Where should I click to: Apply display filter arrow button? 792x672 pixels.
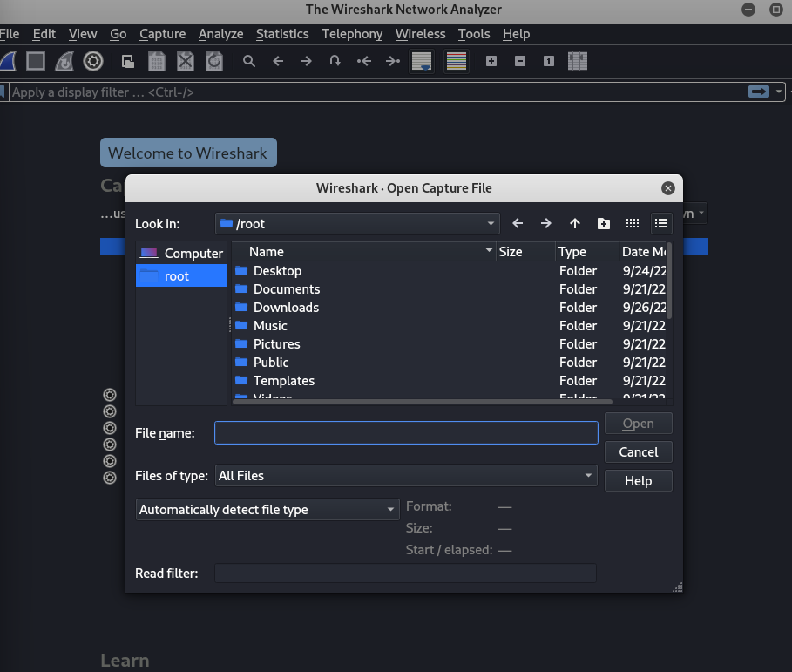tap(759, 92)
